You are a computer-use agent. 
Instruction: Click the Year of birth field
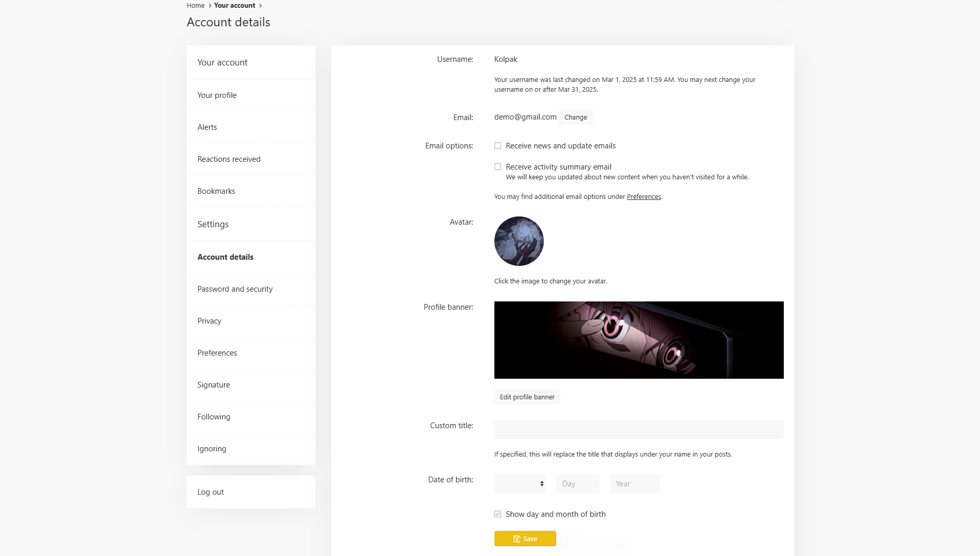click(x=634, y=483)
